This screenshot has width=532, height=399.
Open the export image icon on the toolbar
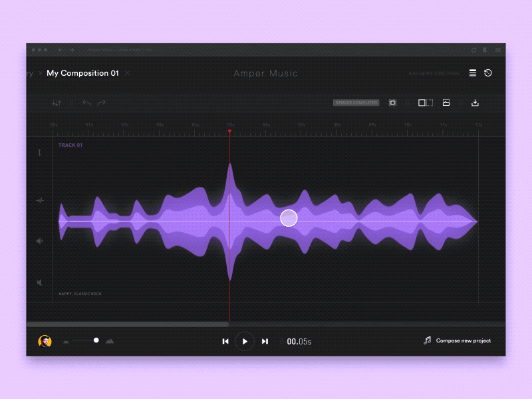point(446,102)
